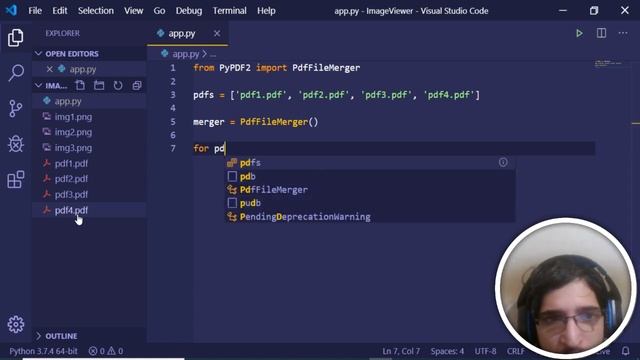Open the Help menu

(266, 11)
